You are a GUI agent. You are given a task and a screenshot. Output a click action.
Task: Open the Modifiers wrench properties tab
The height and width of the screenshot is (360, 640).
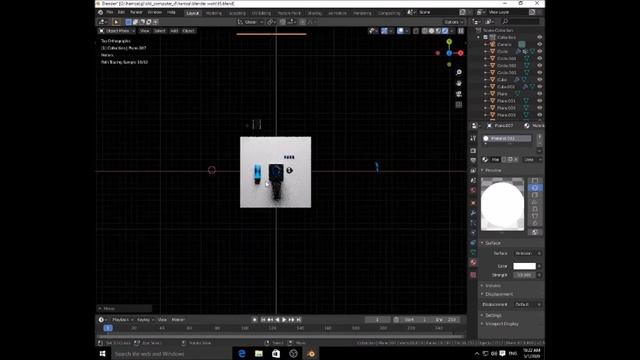click(x=473, y=213)
